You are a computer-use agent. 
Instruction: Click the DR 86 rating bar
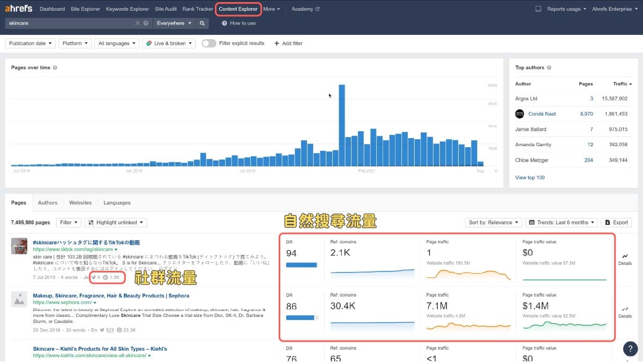302,317
